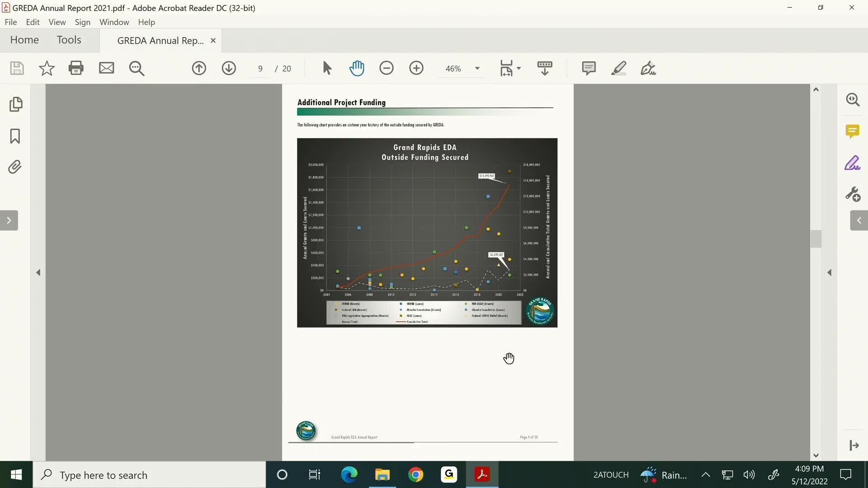868x488 pixels.
Task: Collapse the right tools pane chevron
Action: 859,221
